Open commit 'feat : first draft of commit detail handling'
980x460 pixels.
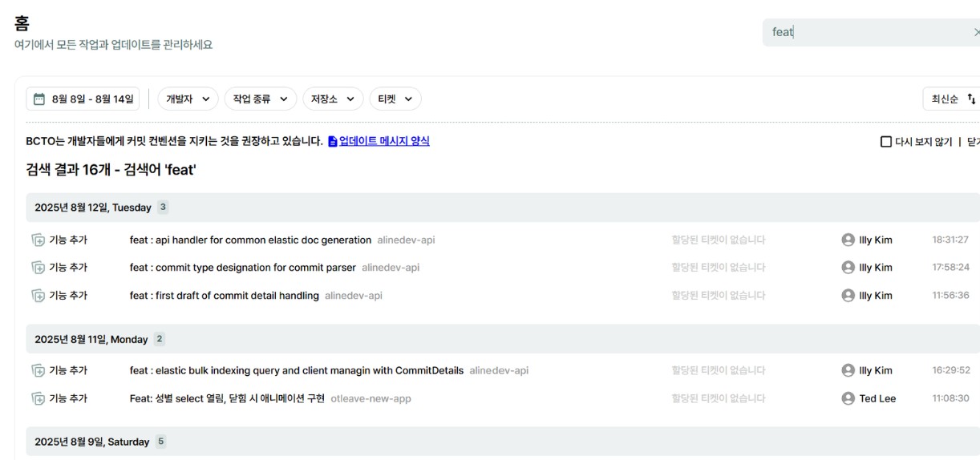pos(224,296)
